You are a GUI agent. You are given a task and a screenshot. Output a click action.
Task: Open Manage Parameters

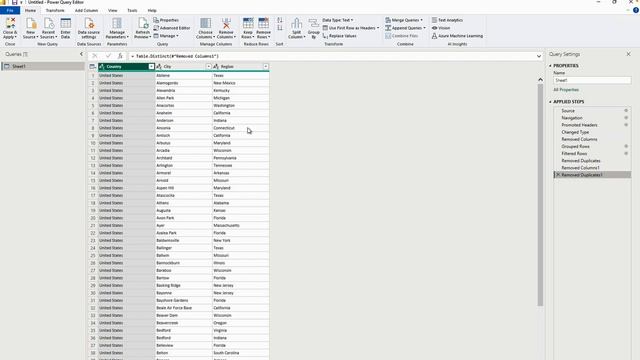coord(117,29)
